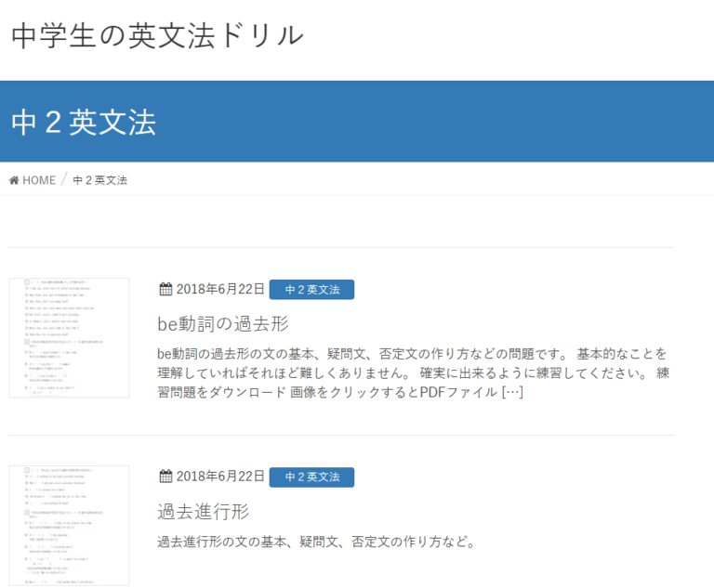This screenshot has height=588, width=714.
Task: Click the calendar icon on the 過去進行形 post
Action: coord(165,476)
